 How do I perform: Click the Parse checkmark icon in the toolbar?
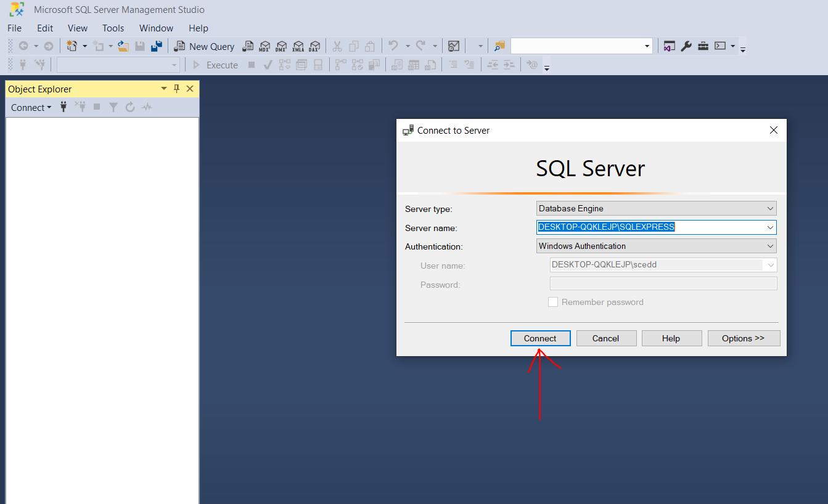coord(268,65)
